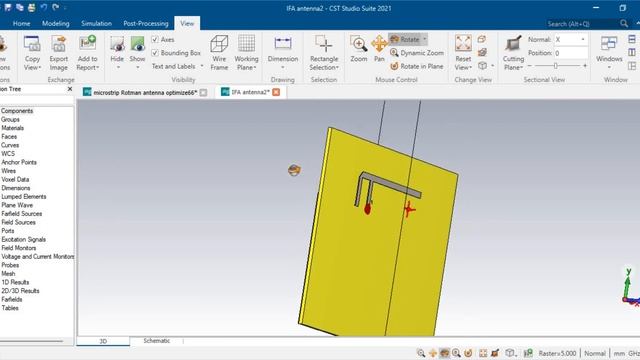Click the cutting plane Position field

pos(571,53)
